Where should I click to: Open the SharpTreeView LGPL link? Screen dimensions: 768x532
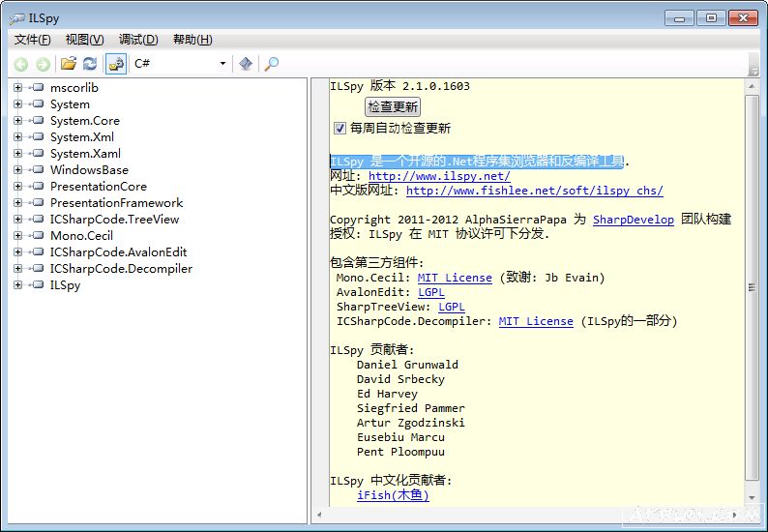pos(451,307)
